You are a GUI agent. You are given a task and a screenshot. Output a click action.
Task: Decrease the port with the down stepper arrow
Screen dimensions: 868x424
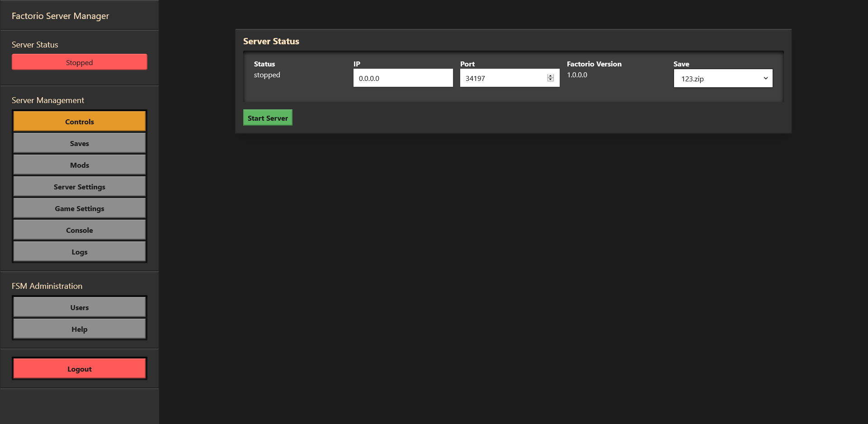coord(551,80)
